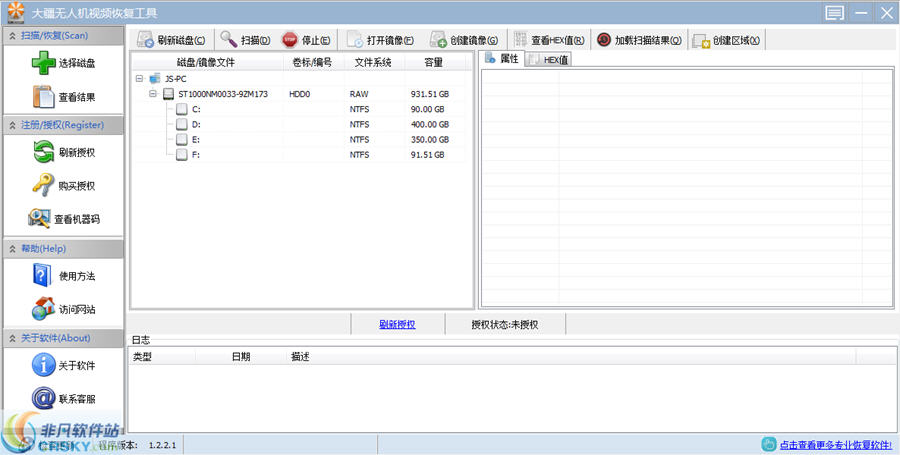Click 授权状态:未授权 status text
This screenshot has width=900, height=455.
click(x=505, y=325)
